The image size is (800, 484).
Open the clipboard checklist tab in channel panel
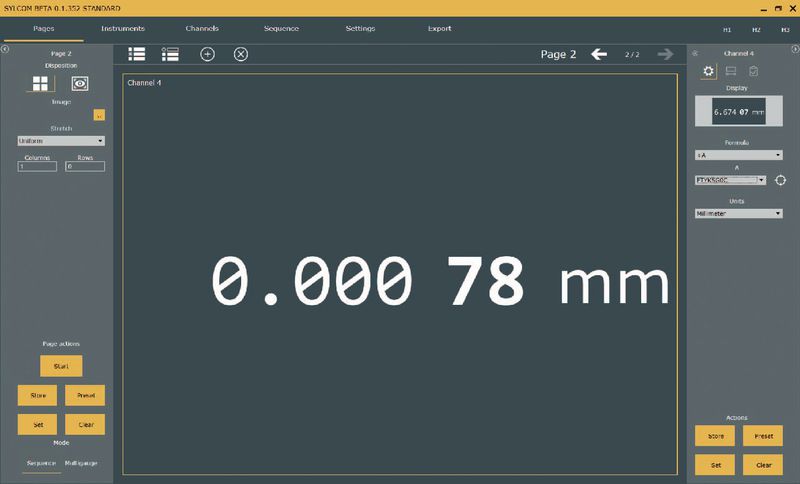(x=754, y=71)
